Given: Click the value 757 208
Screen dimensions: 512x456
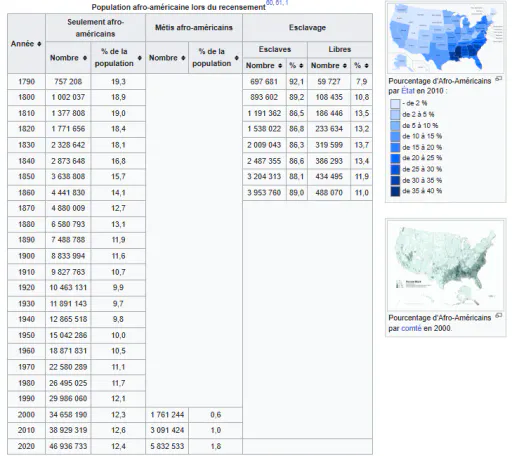Looking at the screenshot, I should point(68,82).
